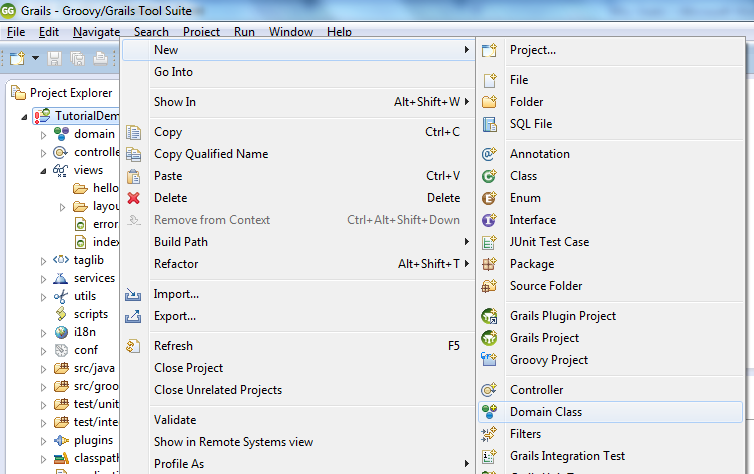This screenshot has height=474, width=754.
Task: Open the Help menu
Action: point(339,32)
